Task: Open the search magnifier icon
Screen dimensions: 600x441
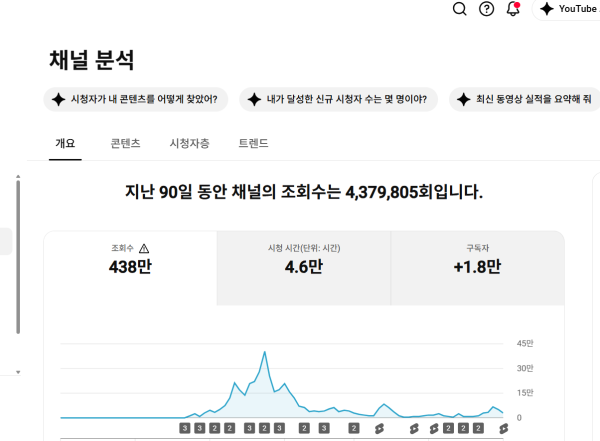Action: (460, 8)
